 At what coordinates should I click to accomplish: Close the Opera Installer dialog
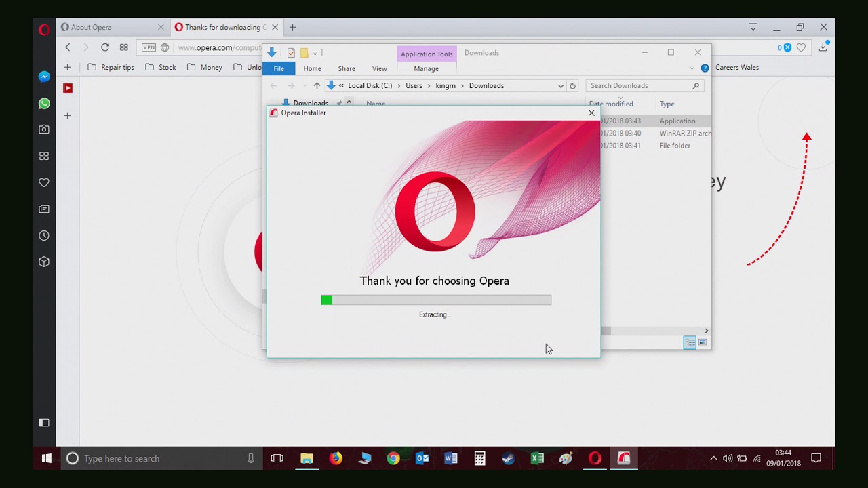pyautogui.click(x=591, y=113)
